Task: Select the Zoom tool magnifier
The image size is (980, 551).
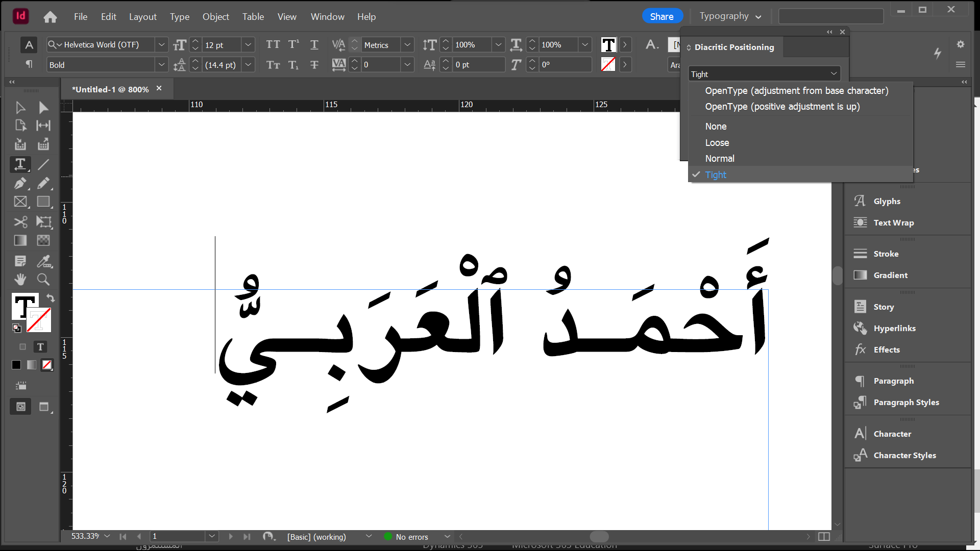Action: point(43,280)
